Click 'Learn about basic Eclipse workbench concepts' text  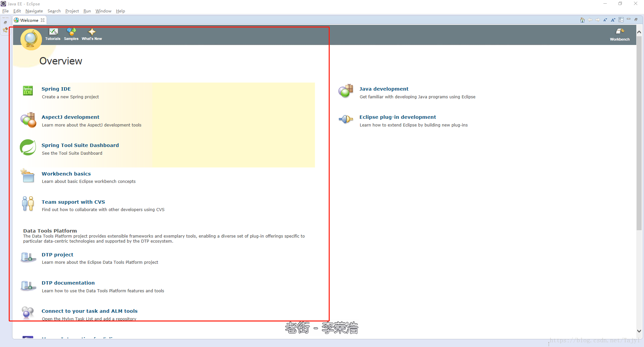click(x=89, y=182)
